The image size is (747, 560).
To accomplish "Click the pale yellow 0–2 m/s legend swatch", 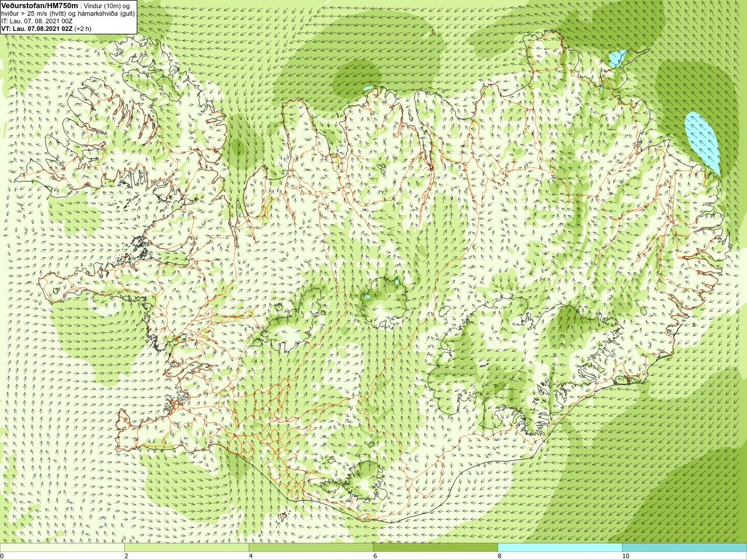I will (x=62, y=548).
